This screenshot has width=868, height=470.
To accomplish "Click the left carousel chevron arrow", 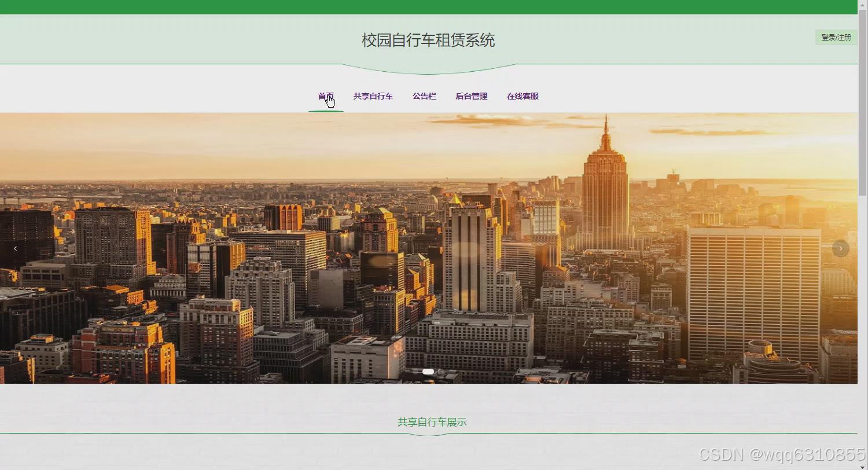I will [16, 248].
